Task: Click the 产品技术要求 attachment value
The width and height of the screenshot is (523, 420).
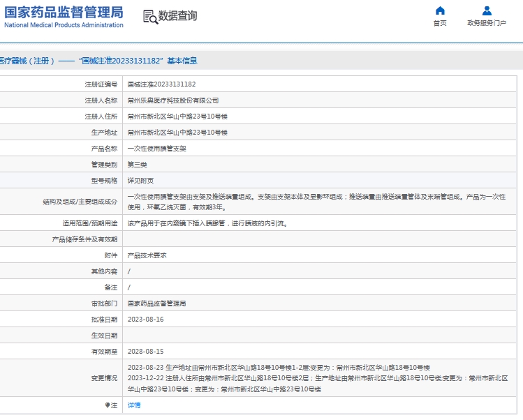Action: click(x=147, y=255)
